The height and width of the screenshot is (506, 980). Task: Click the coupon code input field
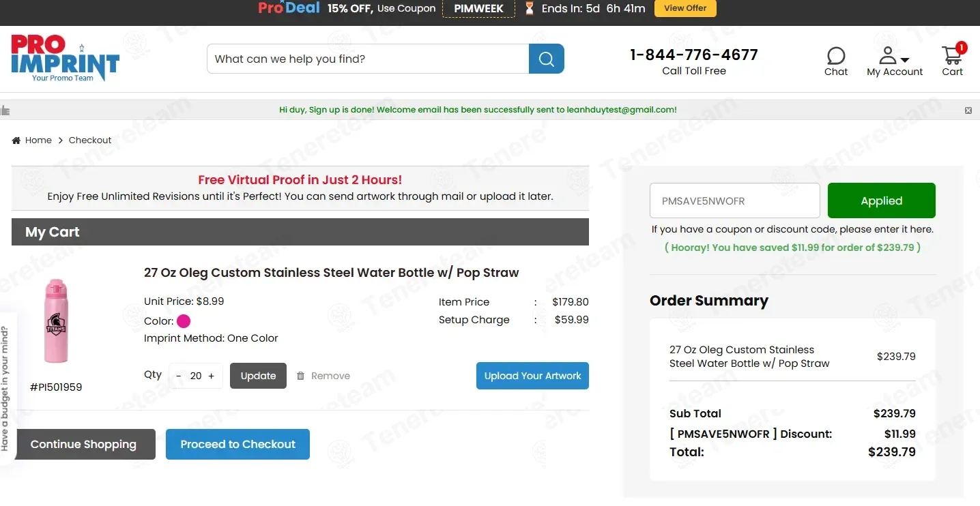click(734, 201)
